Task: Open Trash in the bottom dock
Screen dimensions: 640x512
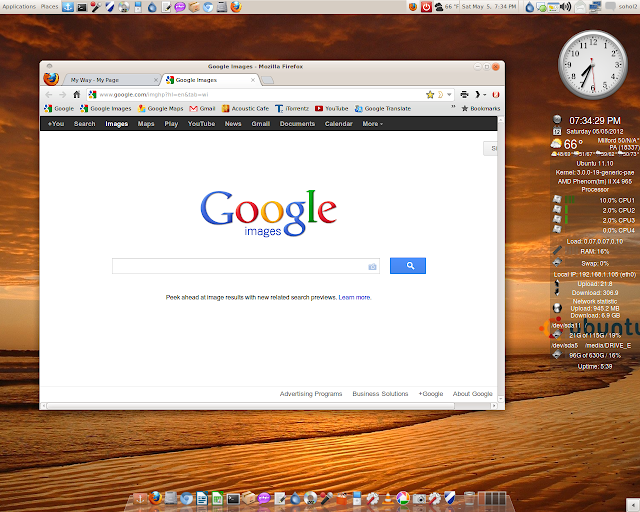Action: pos(469,499)
